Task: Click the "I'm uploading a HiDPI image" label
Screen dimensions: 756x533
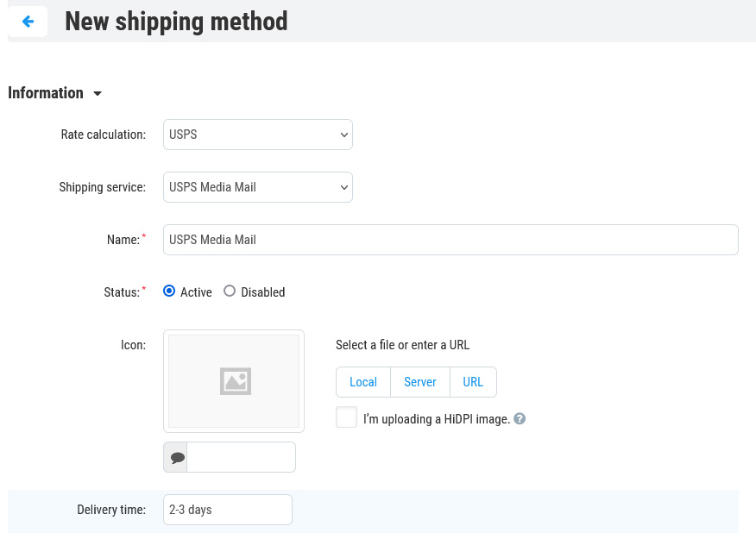Action: click(x=436, y=419)
